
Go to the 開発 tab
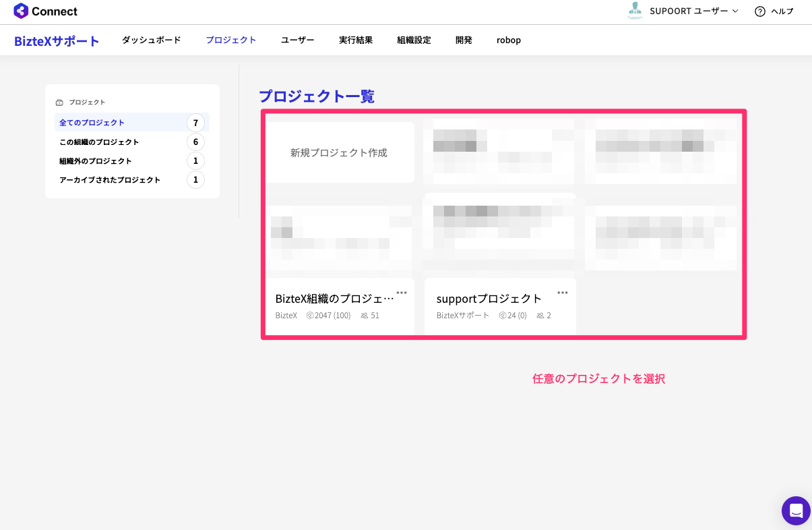464,40
